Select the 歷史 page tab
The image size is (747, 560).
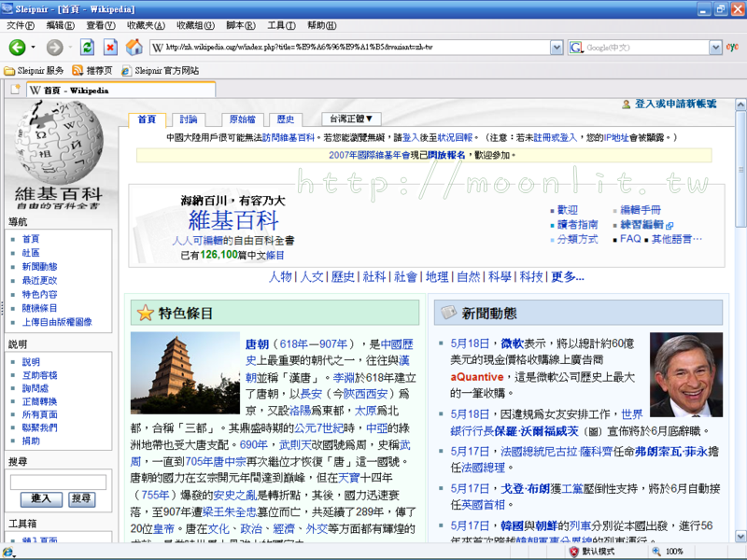[x=285, y=119]
